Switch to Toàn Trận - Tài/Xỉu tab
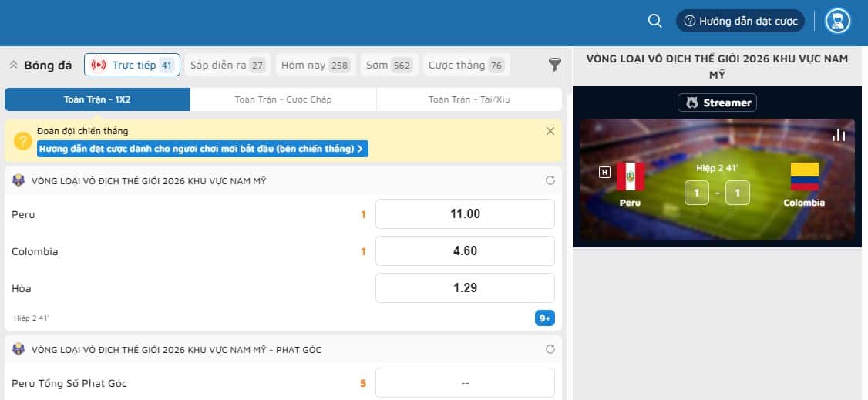 tap(469, 99)
